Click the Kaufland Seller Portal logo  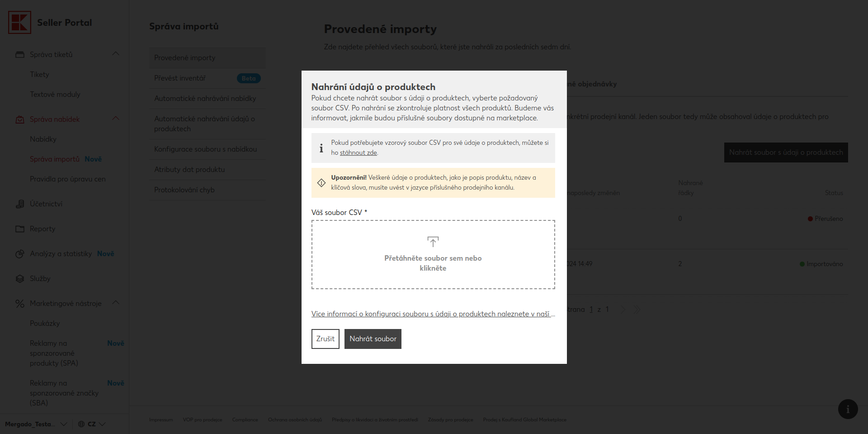[x=20, y=23]
